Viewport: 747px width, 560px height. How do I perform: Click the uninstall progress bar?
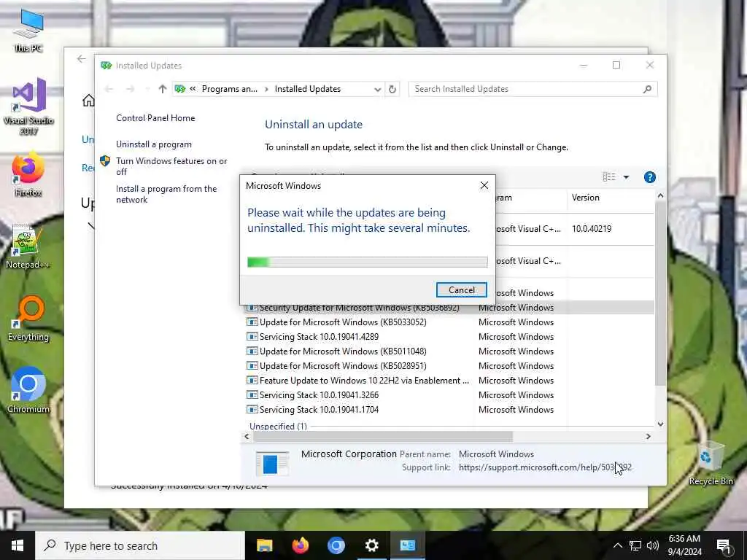(368, 262)
